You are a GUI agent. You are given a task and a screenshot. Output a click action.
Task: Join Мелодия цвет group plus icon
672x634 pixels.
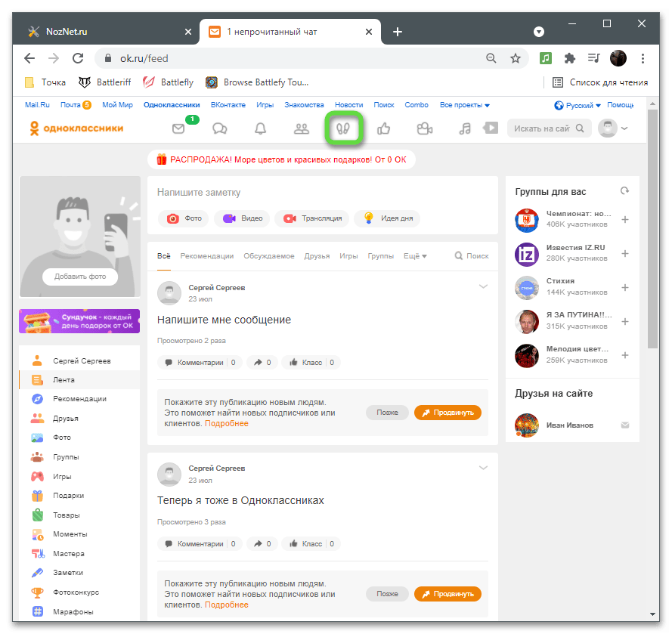tap(625, 355)
